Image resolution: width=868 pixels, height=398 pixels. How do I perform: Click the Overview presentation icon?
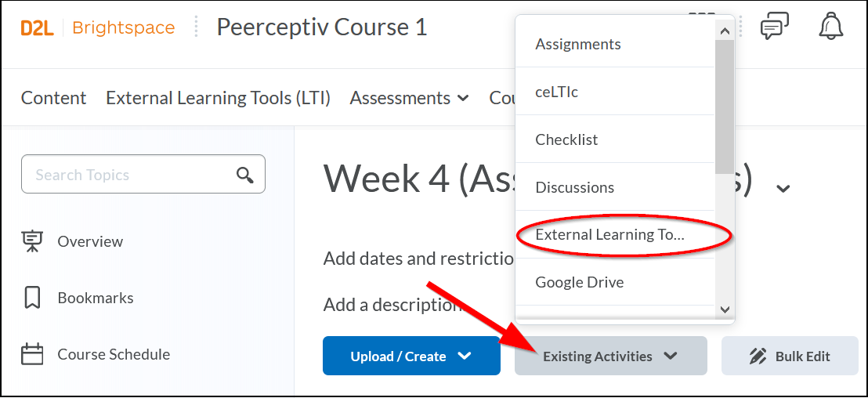[32, 241]
